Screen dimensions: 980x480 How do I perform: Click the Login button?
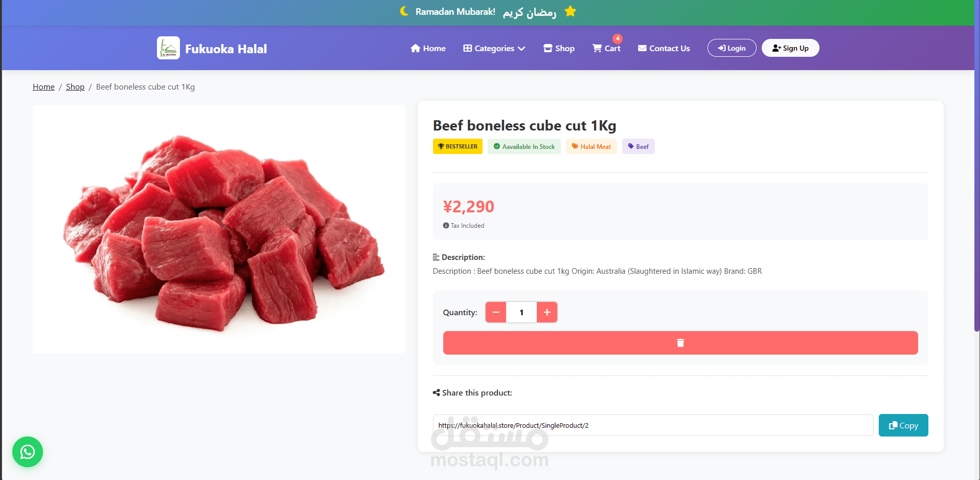tap(732, 48)
